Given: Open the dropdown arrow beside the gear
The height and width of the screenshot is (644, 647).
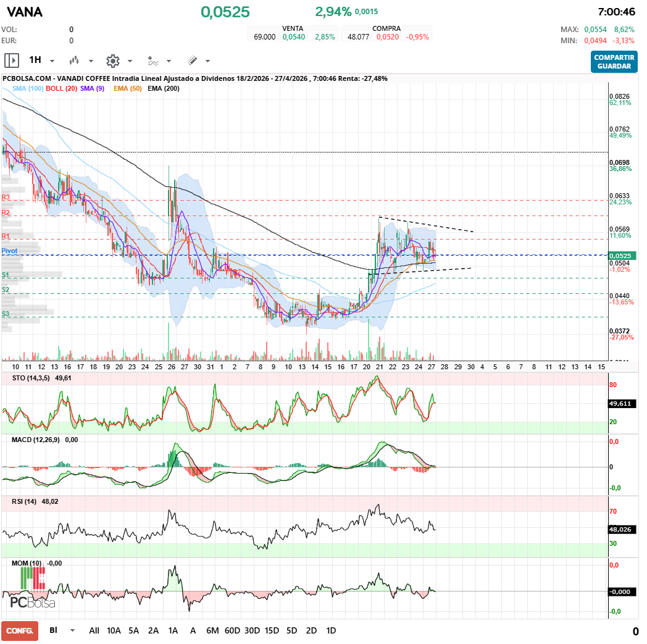Looking at the screenshot, I should [x=130, y=61].
